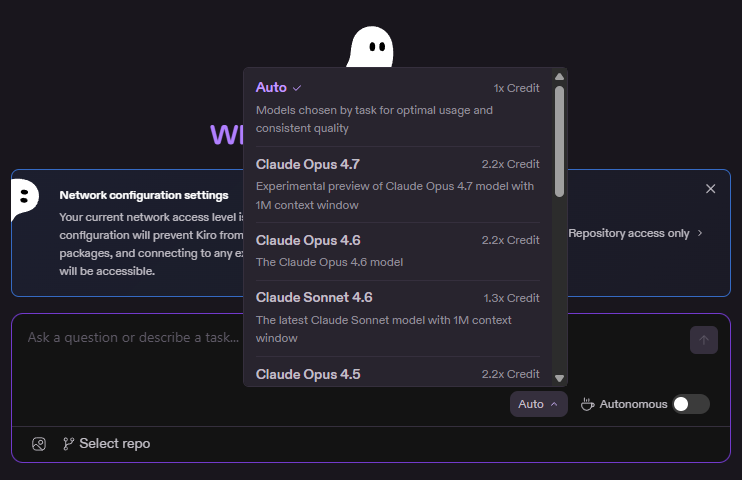Viewport: 742px width, 480px height.
Task: Select Claude Opus 4.6 model
Action: tap(398, 251)
